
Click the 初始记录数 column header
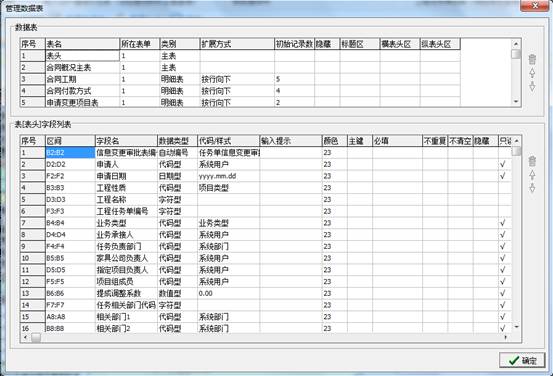pyautogui.click(x=294, y=44)
